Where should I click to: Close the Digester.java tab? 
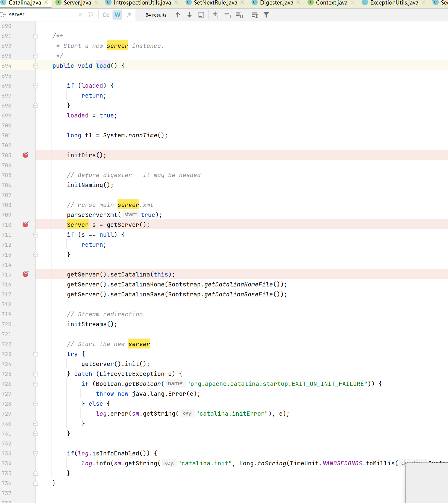tap(298, 2)
